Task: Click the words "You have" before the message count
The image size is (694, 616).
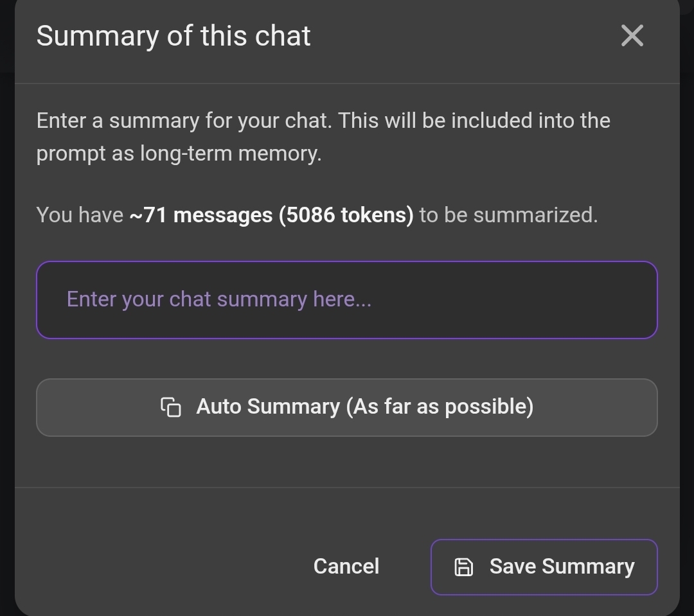Action: [x=80, y=215]
